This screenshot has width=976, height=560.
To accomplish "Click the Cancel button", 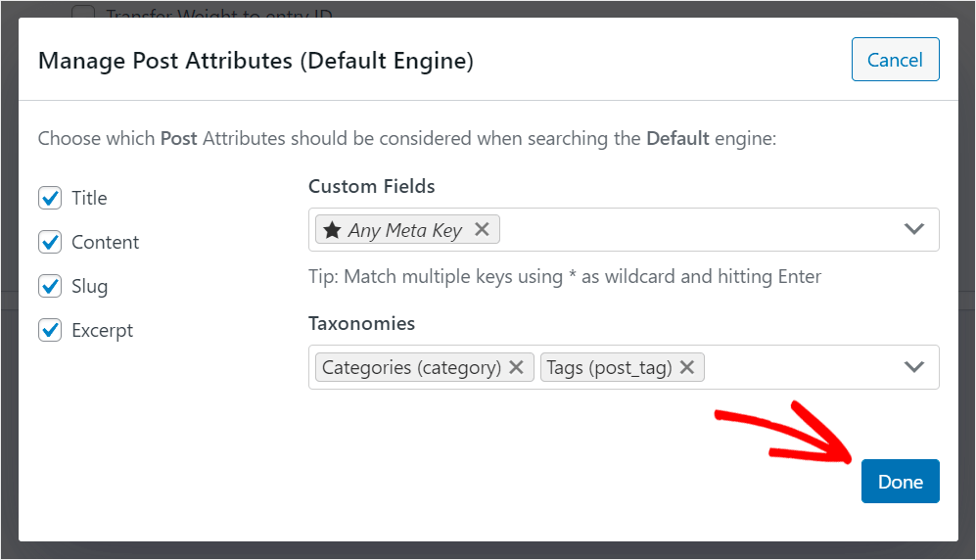I will pyautogui.click(x=895, y=60).
